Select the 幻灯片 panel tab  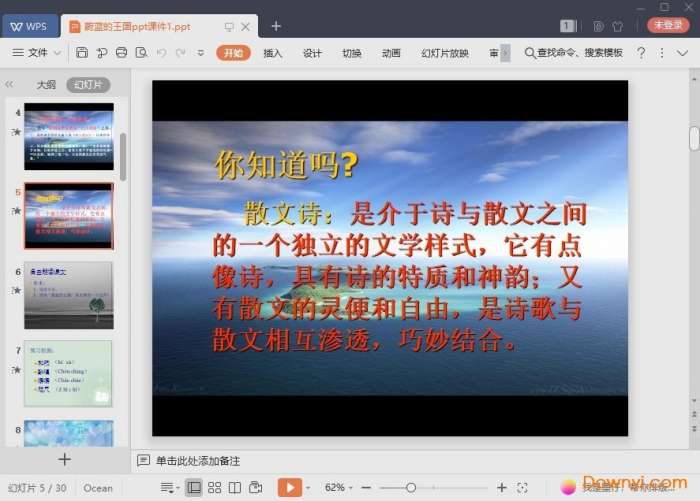click(88, 84)
